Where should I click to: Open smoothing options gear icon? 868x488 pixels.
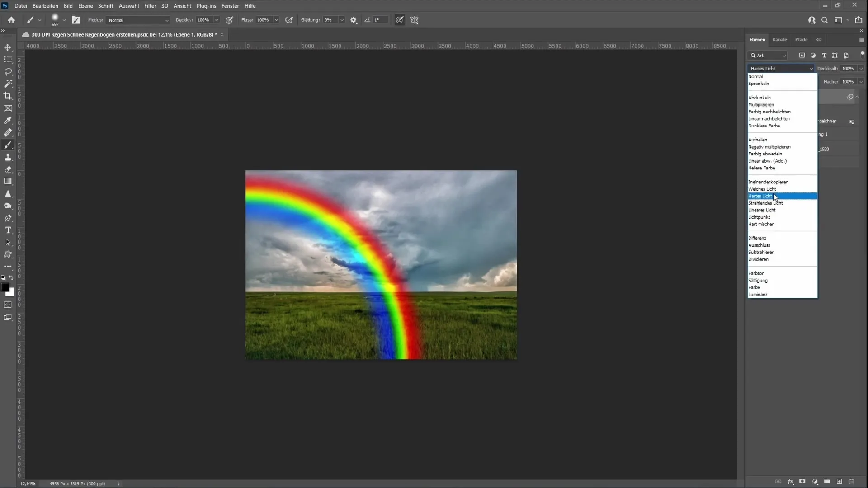(x=354, y=20)
